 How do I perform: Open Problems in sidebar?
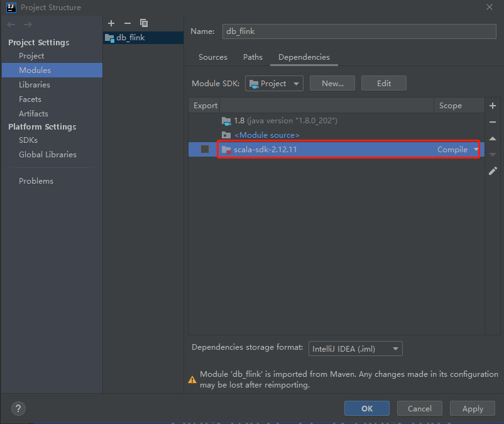(36, 181)
